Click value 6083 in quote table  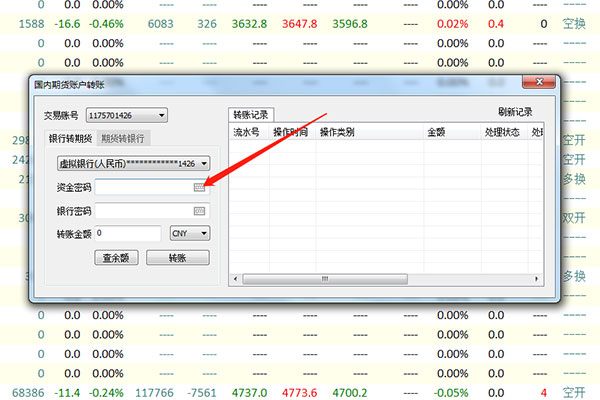coord(161,24)
